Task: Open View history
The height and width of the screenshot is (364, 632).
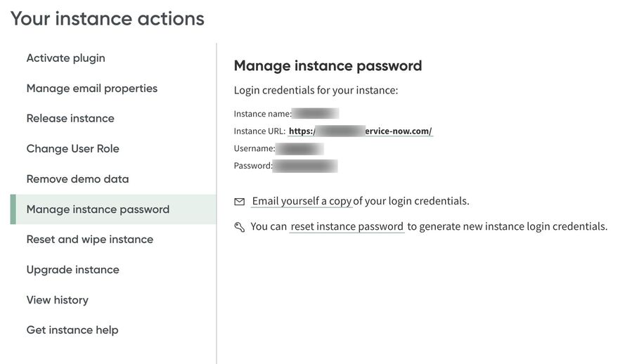Action: click(58, 300)
